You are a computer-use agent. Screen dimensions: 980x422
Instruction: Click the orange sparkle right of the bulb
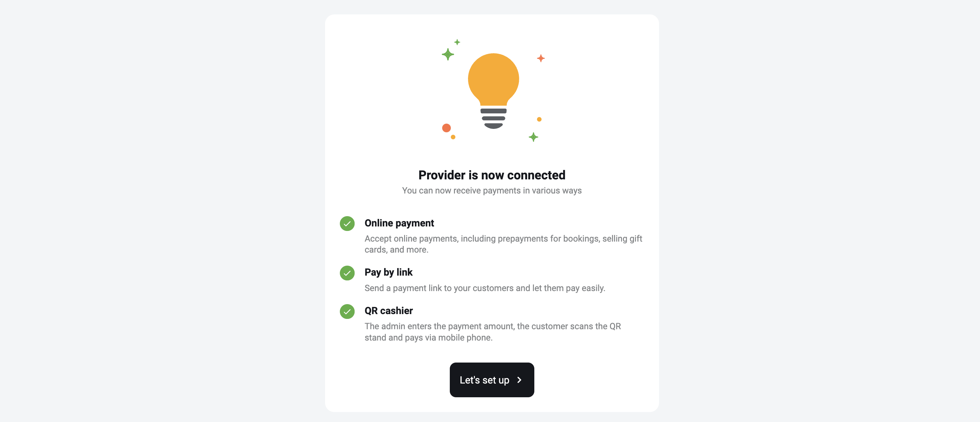point(541,58)
